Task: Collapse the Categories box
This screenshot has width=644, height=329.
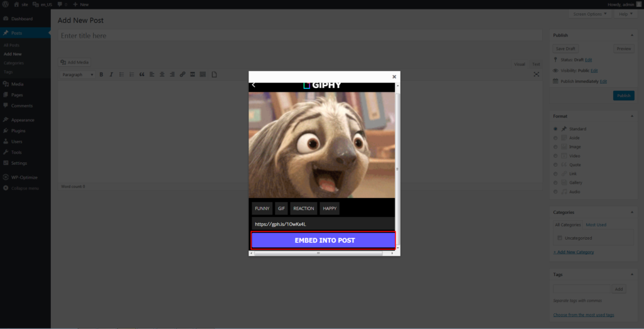Action: coord(631,213)
